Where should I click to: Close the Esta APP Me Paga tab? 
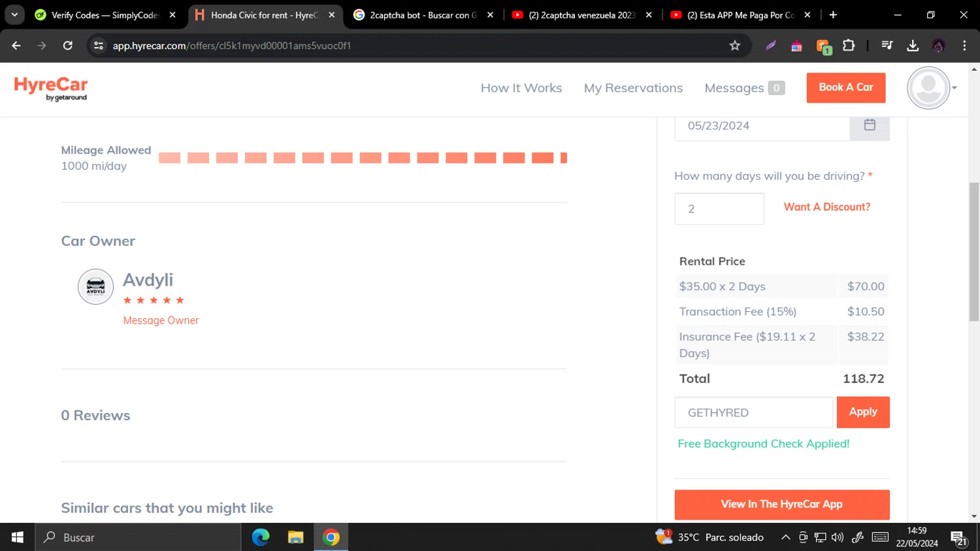pos(808,14)
